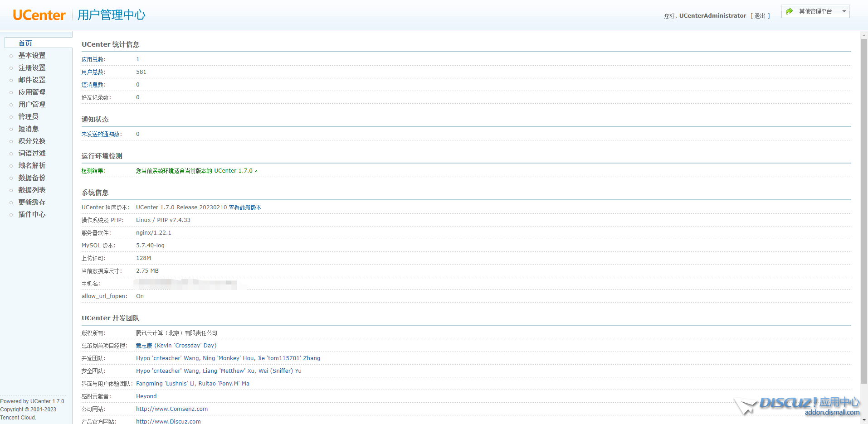Open 注册设置 in the sidebar
This screenshot has height=424, width=868.
coord(32,67)
